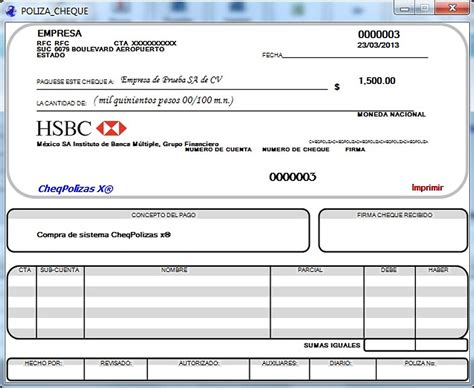Click the payee name Empresa de Prueba SA de CV
The height and width of the screenshot is (388, 474).
[171, 80]
